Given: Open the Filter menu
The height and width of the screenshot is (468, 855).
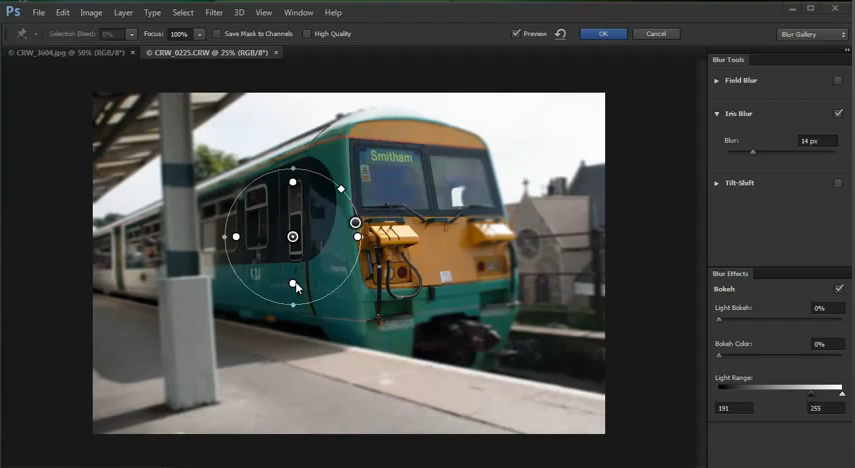Looking at the screenshot, I should (214, 13).
